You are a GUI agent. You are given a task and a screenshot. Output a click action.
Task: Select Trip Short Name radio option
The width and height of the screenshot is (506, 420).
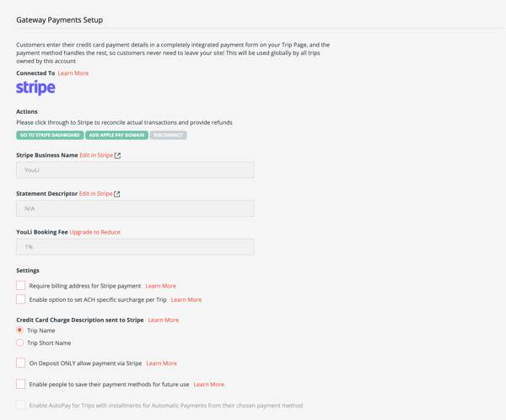(19, 342)
